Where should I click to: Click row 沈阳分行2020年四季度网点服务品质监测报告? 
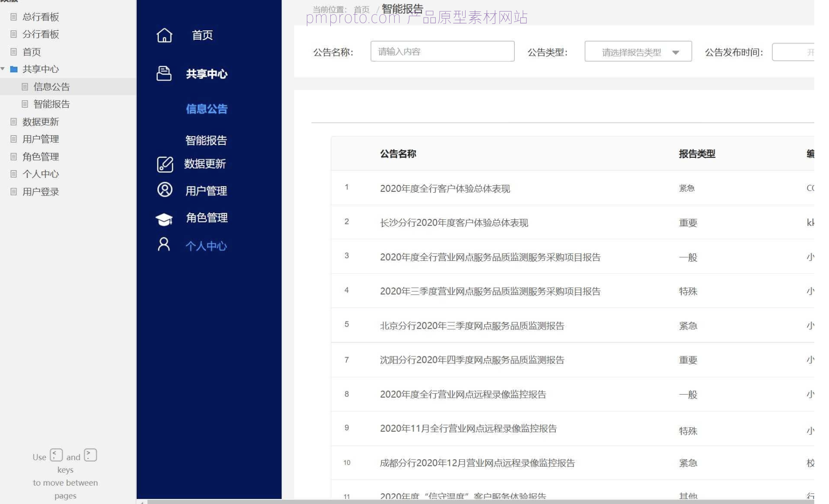(572, 360)
